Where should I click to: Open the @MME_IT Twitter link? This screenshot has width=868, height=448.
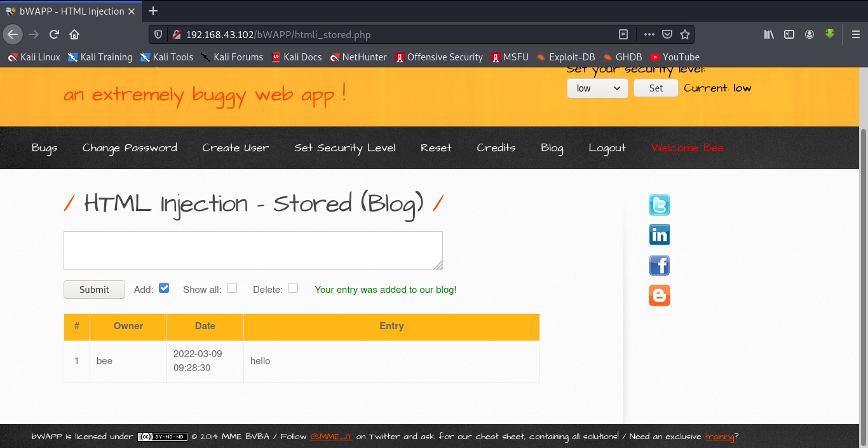(x=331, y=437)
